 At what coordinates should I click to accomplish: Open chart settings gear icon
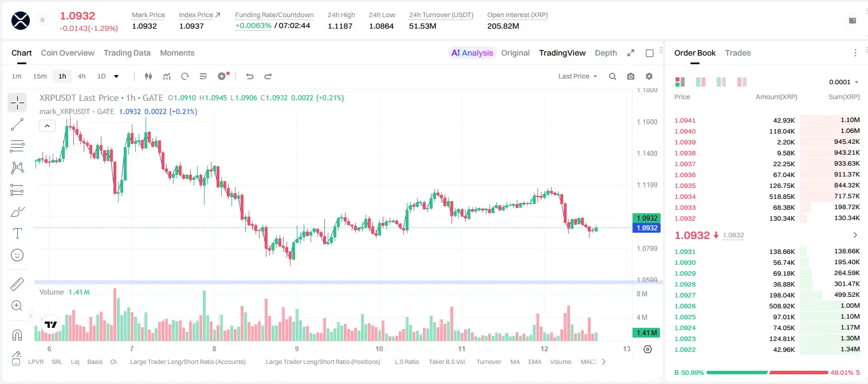pos(649,76)
